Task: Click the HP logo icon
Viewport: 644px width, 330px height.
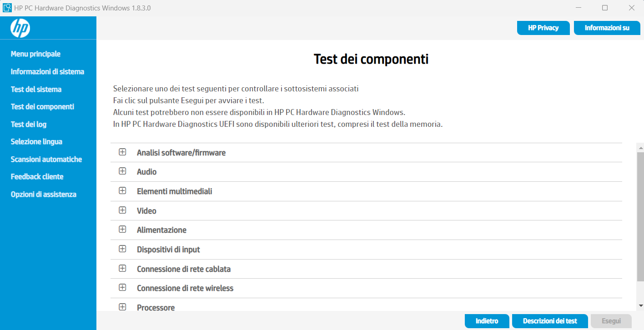Action: click(x=20, y=28)
